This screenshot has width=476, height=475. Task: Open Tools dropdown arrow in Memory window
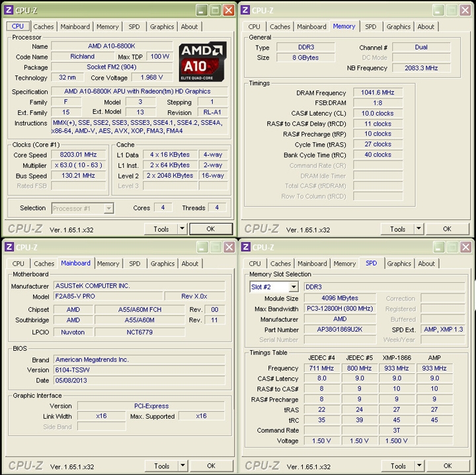point(418,229)
